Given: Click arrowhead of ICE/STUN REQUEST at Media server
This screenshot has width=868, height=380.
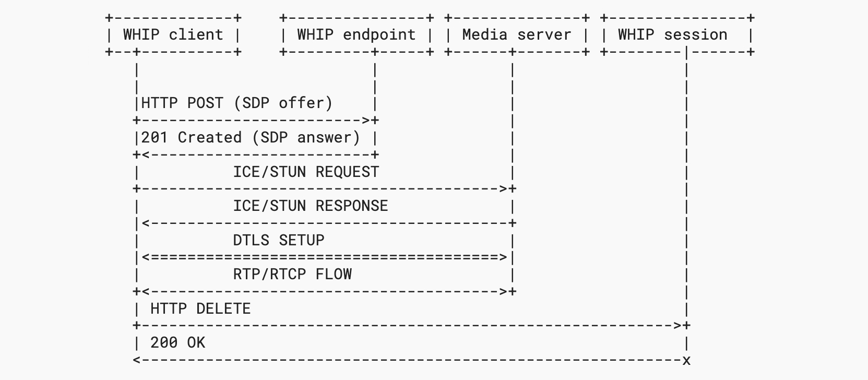Looking at the screenshot, I should click(504, 189).
